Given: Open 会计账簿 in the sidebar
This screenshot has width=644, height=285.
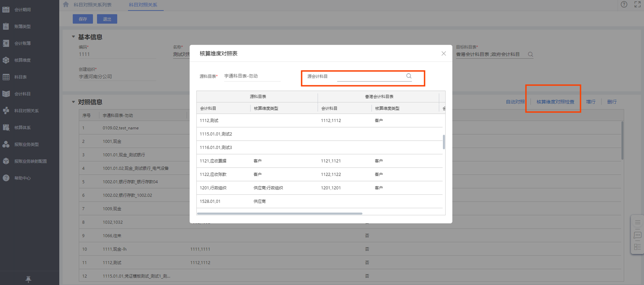Looking at the screenshot, I should (23, 43).
